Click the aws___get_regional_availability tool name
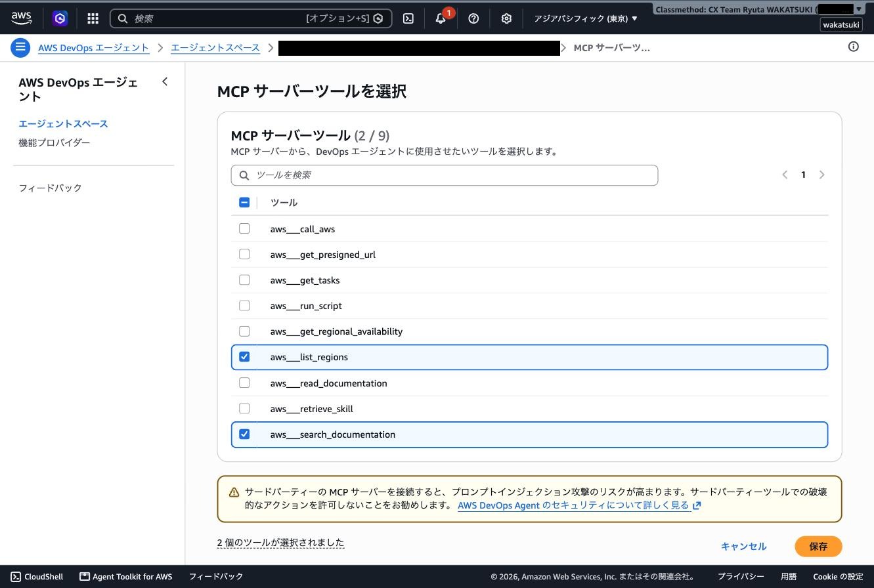The width and height of the screenshot is (874, 588). point(336,331)
